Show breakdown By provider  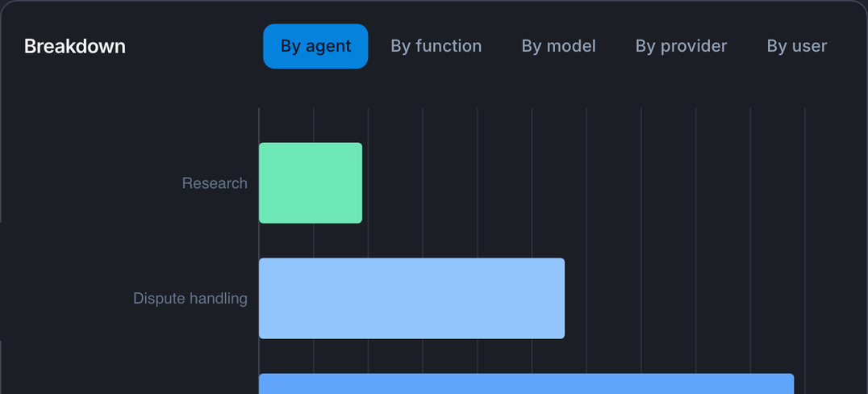(681, 46)
